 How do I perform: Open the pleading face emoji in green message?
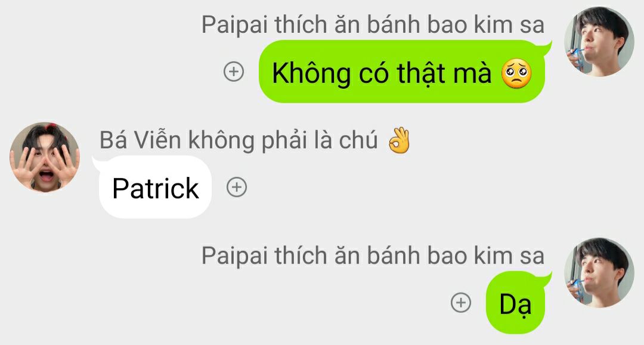click(516, 74)
